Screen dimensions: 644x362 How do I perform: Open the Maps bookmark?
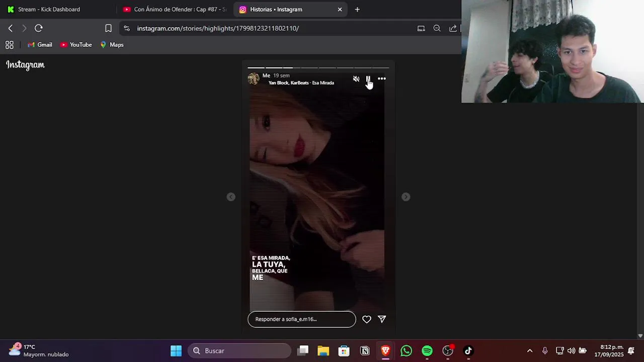click(112, 45)
